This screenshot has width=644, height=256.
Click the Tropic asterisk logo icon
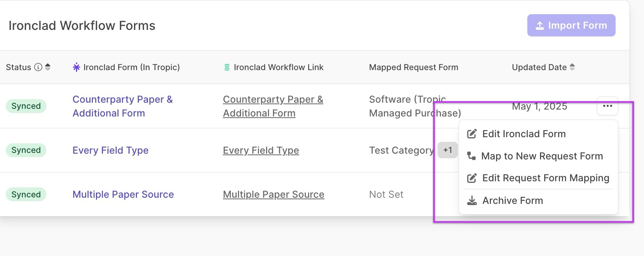[x=76, y=67]
